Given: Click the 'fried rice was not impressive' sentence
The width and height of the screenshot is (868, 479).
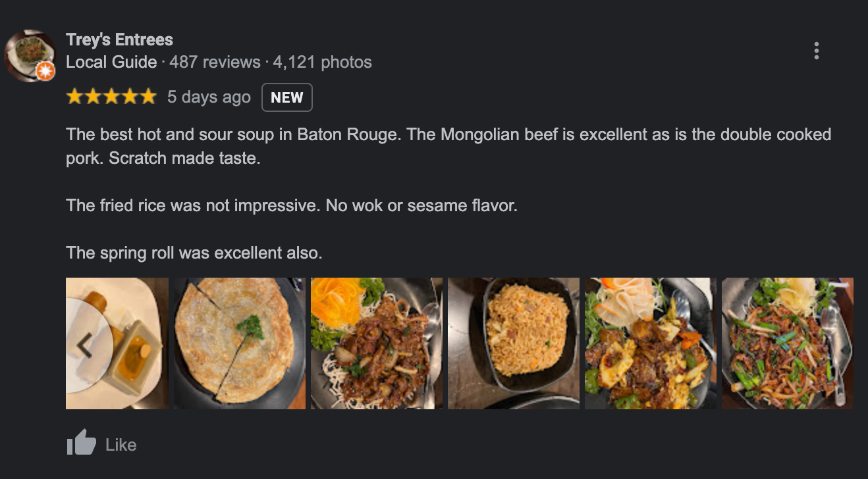Looking at the screenshot, I should (292, 206).
